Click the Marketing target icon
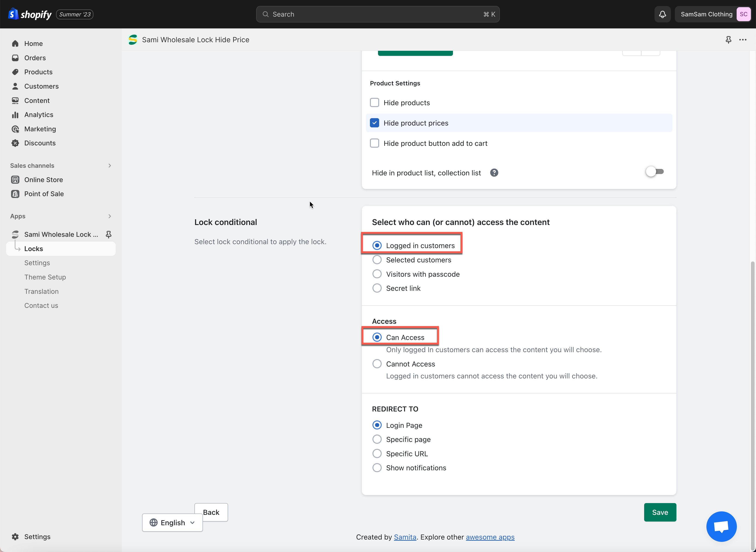This screenshot has width=756, height=552. 15,129
